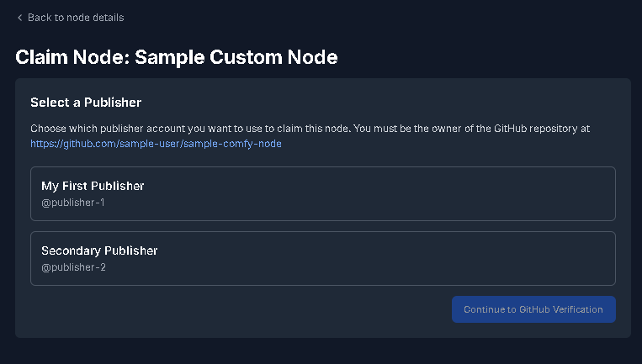642x364 pixels.
Task: Select the My First Publisher card
Action: [322, 193]
